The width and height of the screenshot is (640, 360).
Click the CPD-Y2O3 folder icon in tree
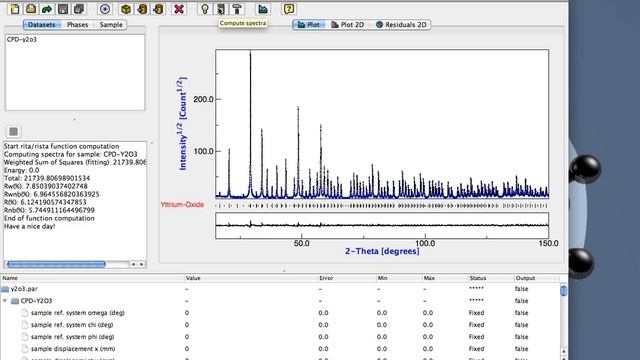[x=15, y=301]
